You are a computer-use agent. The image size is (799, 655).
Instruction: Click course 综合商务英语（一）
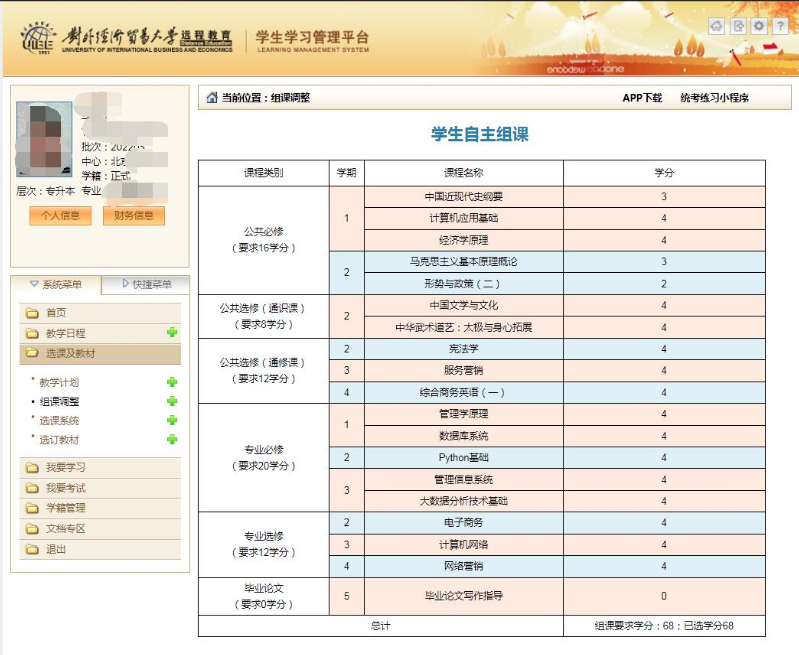pyautogui.click(x=464, y=392)
